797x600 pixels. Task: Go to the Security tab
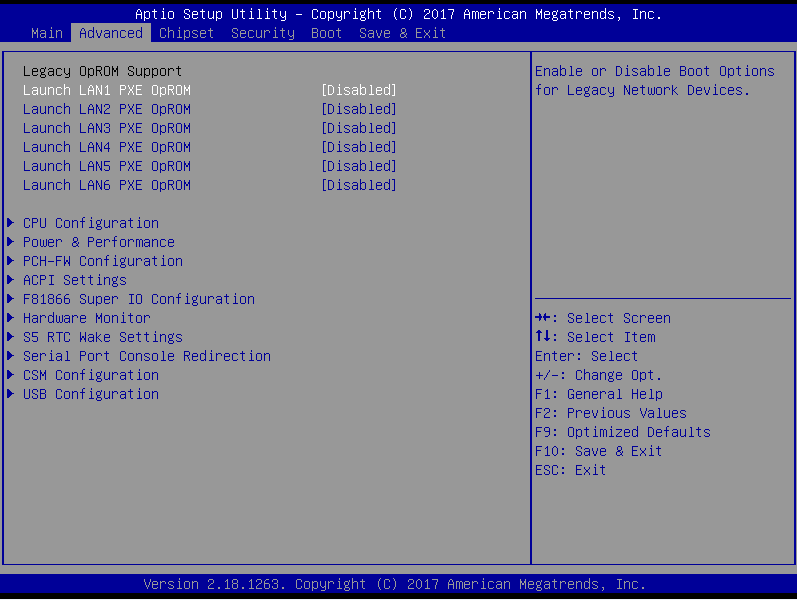coord(262,33)
